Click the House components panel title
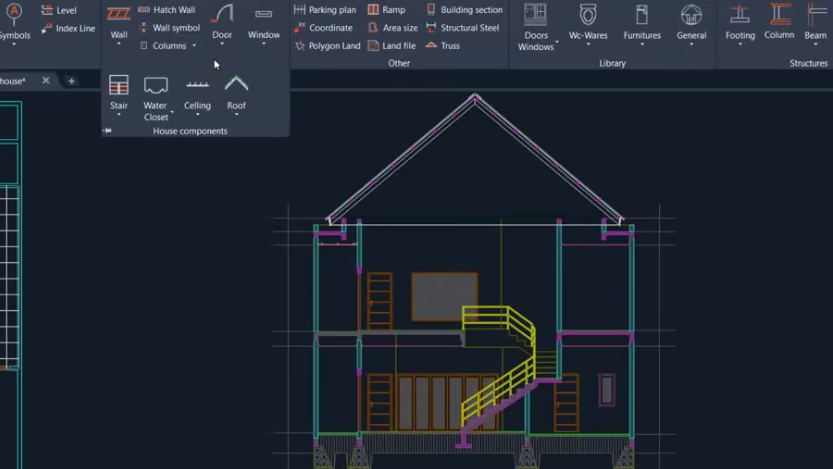The height and width of the screenshot is (469, 833). tap(190, 131)
